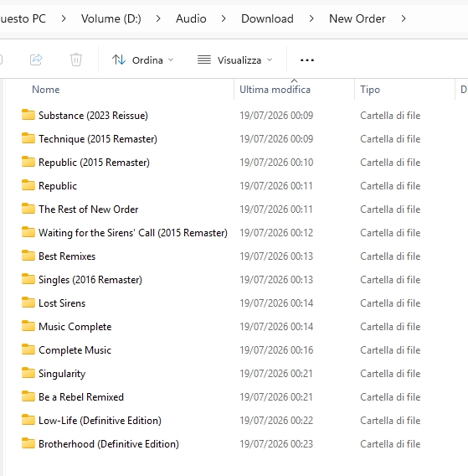Screen dimensions: 468x476
Task: Click the name "Substance (2023 Reissue)"
Action: pos(93,116)
